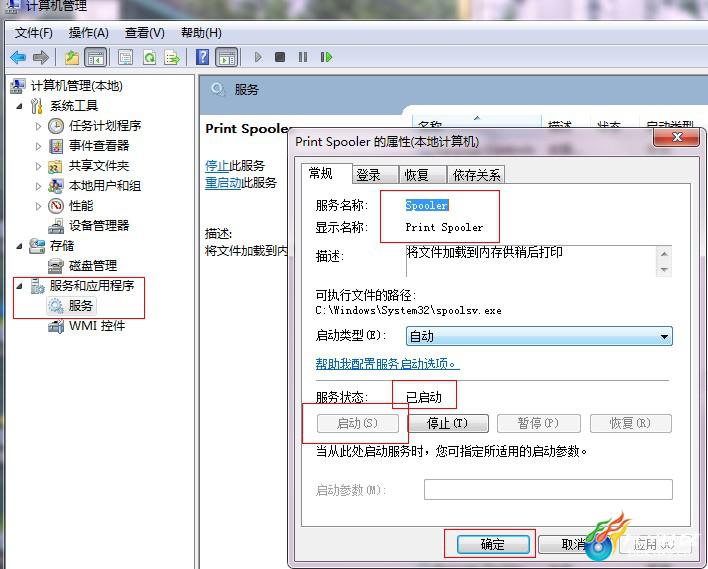Click the 启动参数 input field
Image resolution: width=708 pixels, height=569 pixels.
click(548, 490)
